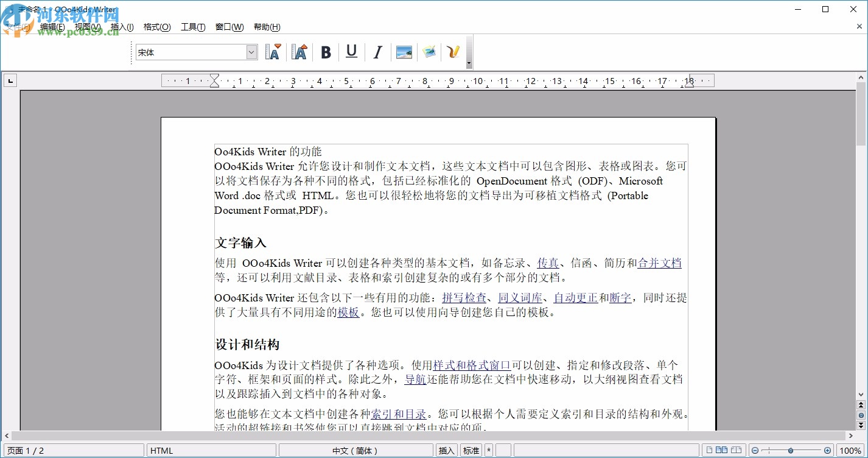This screenshot has width=868, height=458.
Task: Open the HTML document format selector
Action: point(211,450)
